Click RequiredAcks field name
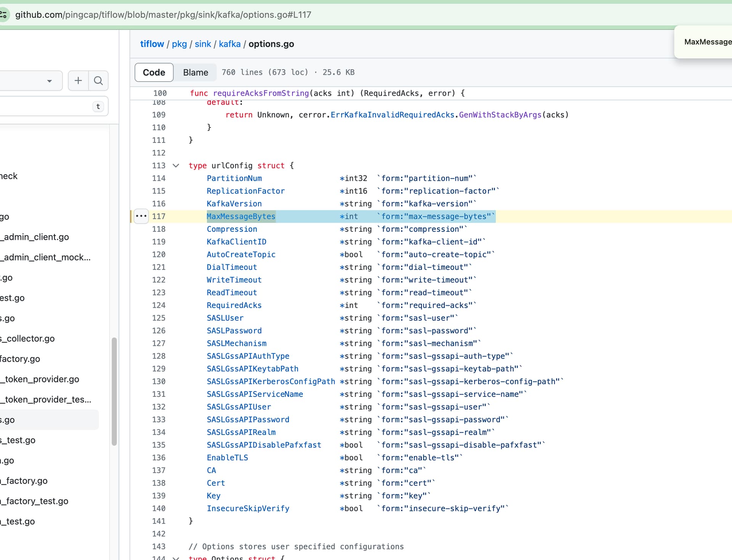 (234, 305)
